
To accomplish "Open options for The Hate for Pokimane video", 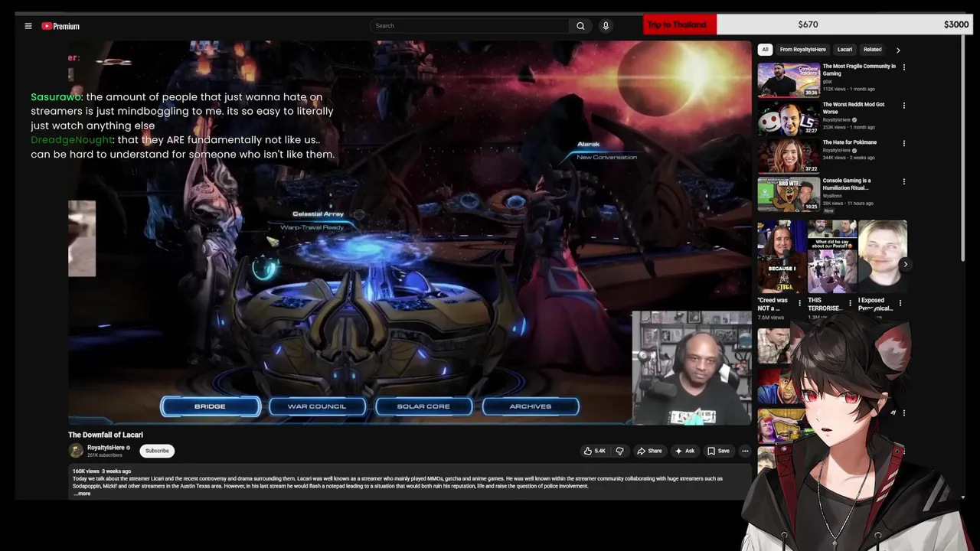I will (x=904, y=143).
